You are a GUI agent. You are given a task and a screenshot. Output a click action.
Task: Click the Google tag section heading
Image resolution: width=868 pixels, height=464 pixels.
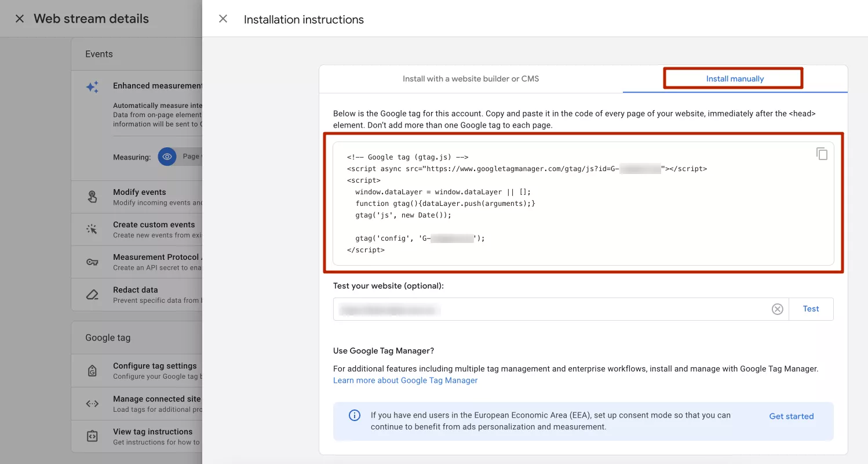[x=108, y=338]
